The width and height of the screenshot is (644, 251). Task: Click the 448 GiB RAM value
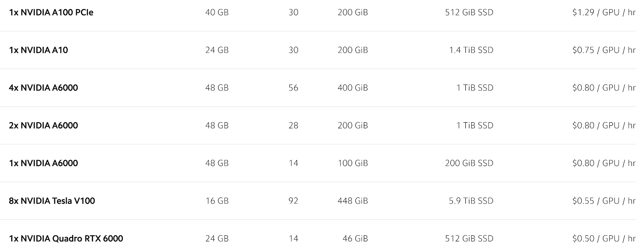[x=353, y=201]
